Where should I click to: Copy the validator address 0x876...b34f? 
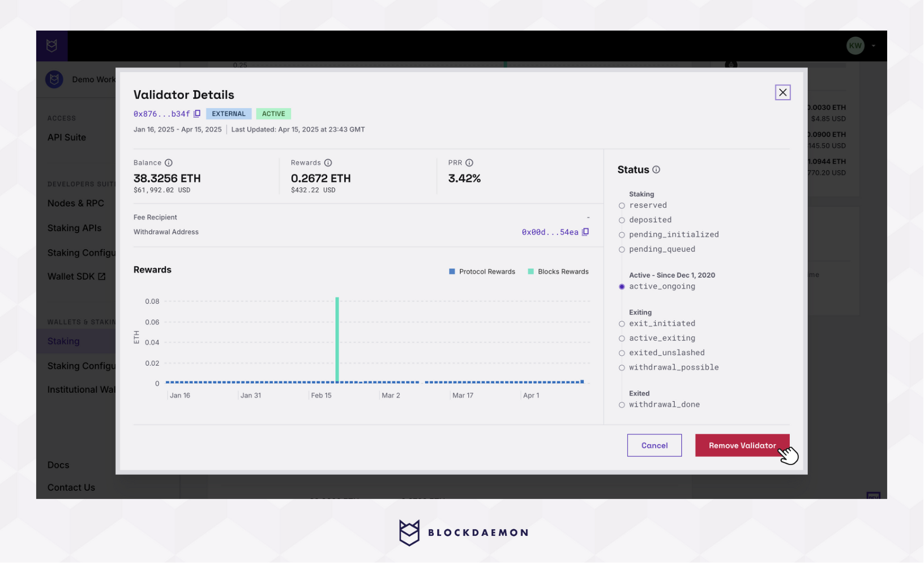click(197, 113)
